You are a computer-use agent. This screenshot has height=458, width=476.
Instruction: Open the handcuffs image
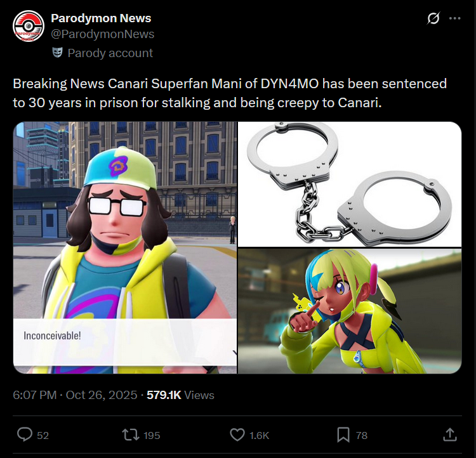pyautogui.click(x=350, y=184)
